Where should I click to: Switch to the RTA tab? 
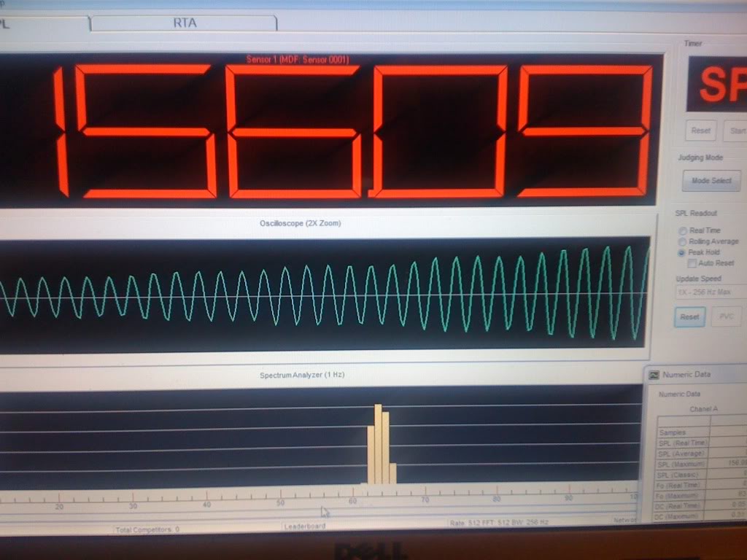(x=184, y=23)
